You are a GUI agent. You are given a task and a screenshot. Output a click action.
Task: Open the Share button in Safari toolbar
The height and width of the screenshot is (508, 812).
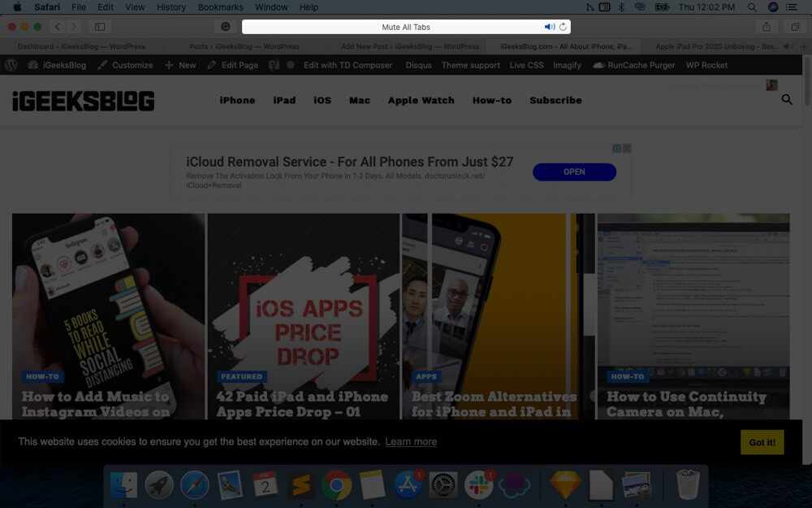(x=767, y=27)
